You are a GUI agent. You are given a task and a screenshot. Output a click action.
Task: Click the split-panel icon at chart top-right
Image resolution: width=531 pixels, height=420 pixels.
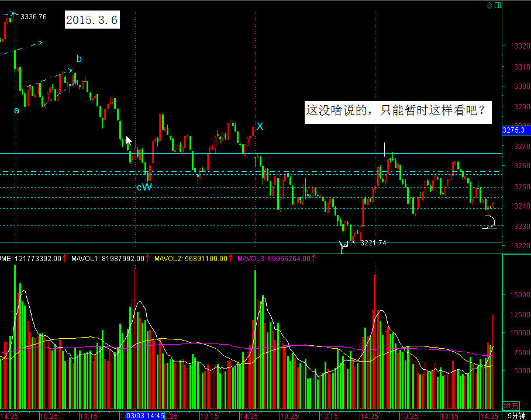click(x=497, y=5)
